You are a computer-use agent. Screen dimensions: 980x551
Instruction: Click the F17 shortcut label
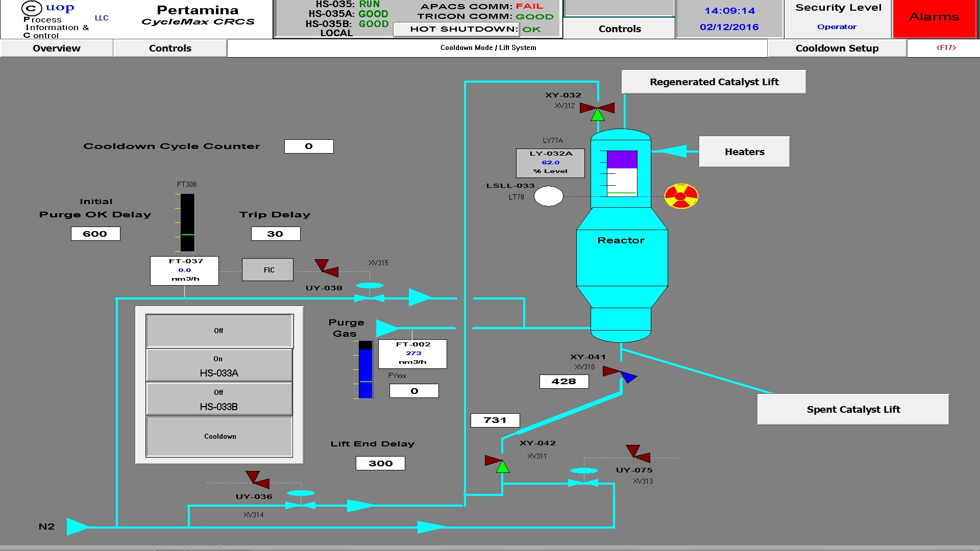click(946, 47)
